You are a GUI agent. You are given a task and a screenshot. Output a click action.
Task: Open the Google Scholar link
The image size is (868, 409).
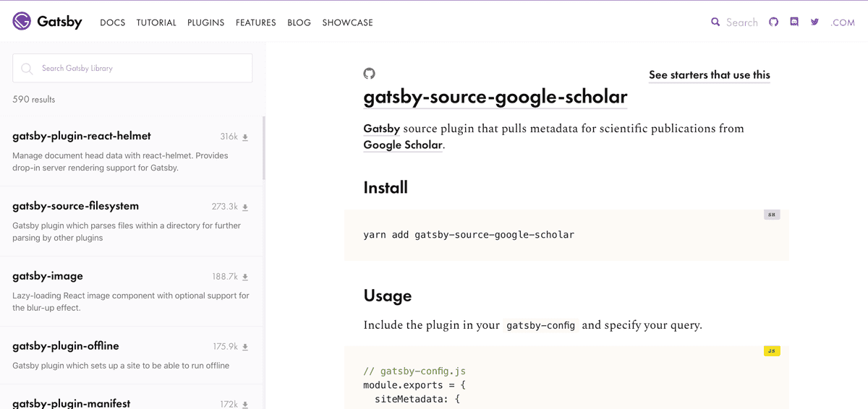403,145
